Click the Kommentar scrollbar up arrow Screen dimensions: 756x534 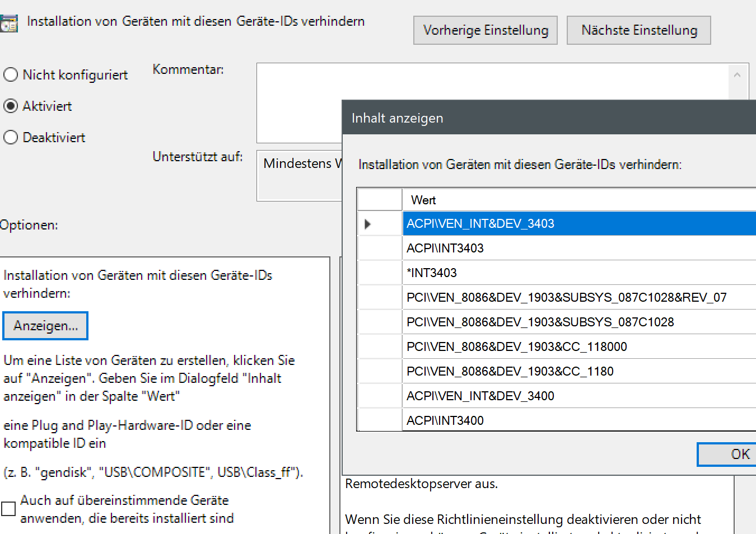click(738, 75)
